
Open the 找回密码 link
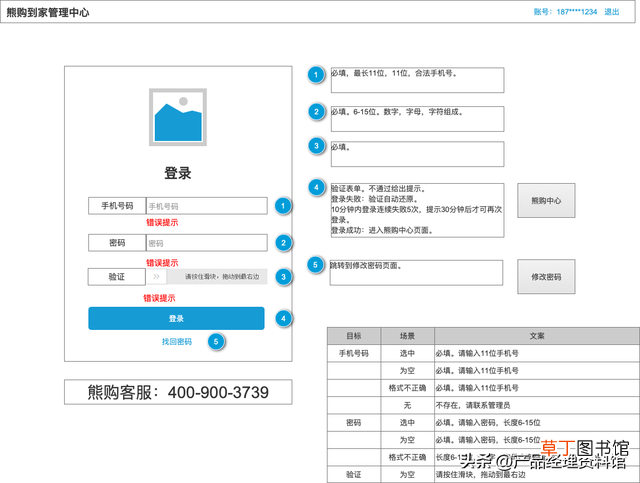click(x=176, y=342)
